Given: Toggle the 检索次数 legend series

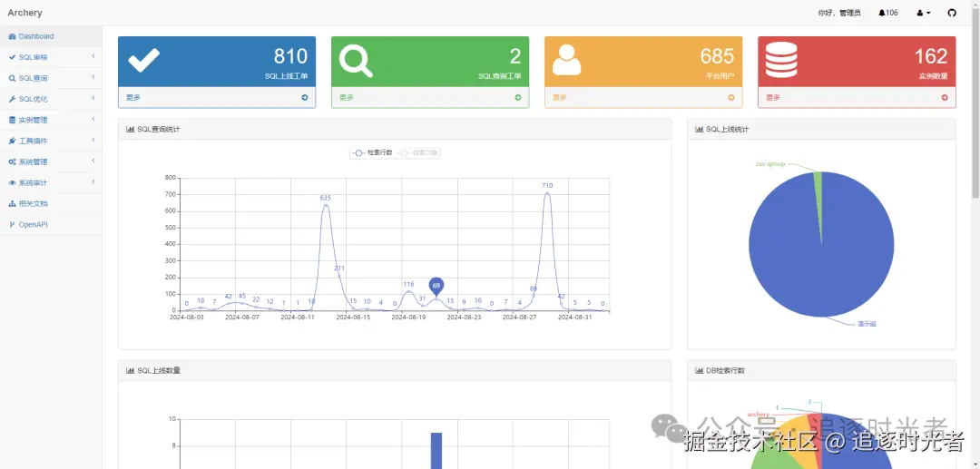Looking at the screenshot, I should (x=418, y=152).
